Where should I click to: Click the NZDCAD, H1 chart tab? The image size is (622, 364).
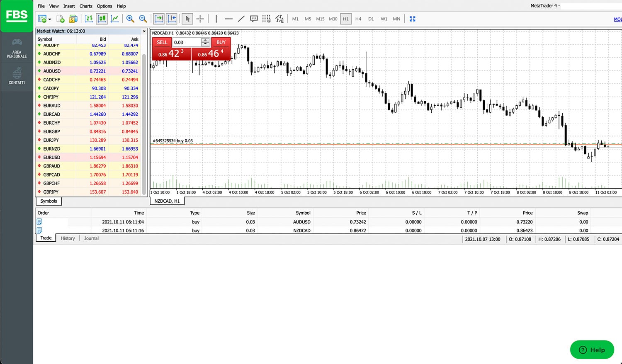[x=167, y=201]
